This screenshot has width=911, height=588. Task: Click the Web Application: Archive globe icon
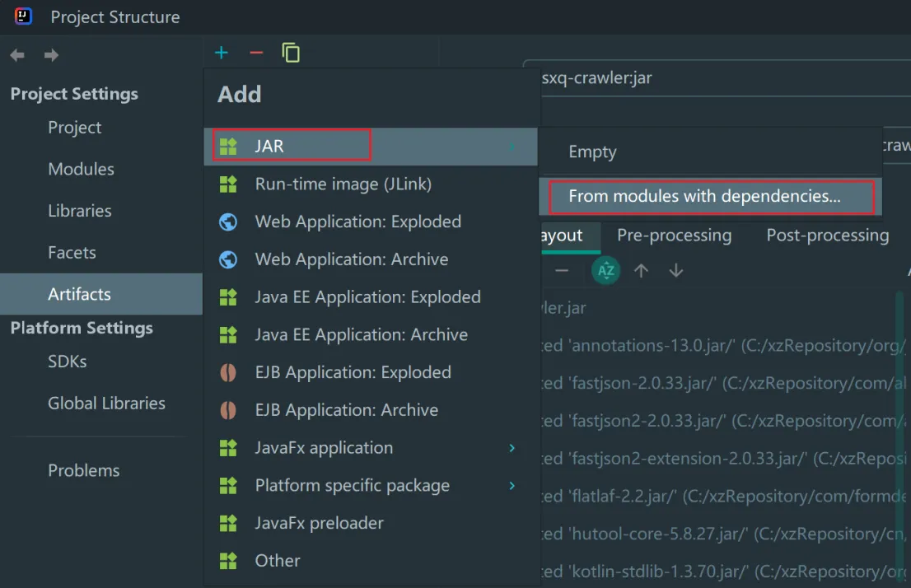coord(228,259)
